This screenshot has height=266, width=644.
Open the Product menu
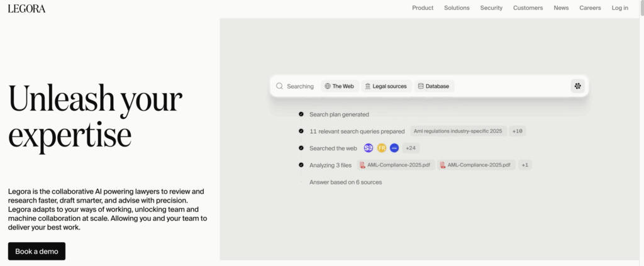tap(423, 8)
